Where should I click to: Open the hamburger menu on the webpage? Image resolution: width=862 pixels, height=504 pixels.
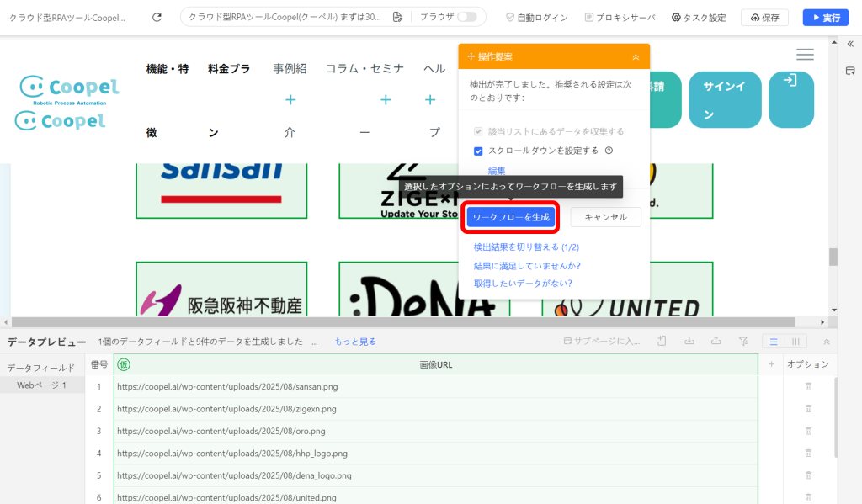pos(805,54)
